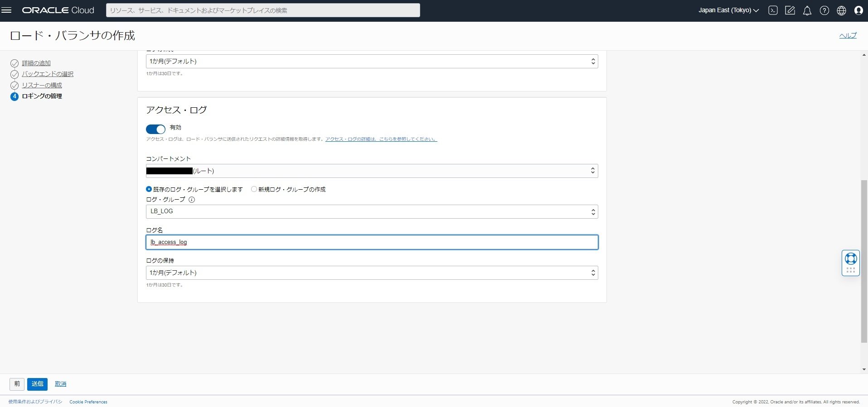Select 新規ログ・グループの作成 radio button
The height and width of the screenshot is (407, 868).
(x=254, y=189)
